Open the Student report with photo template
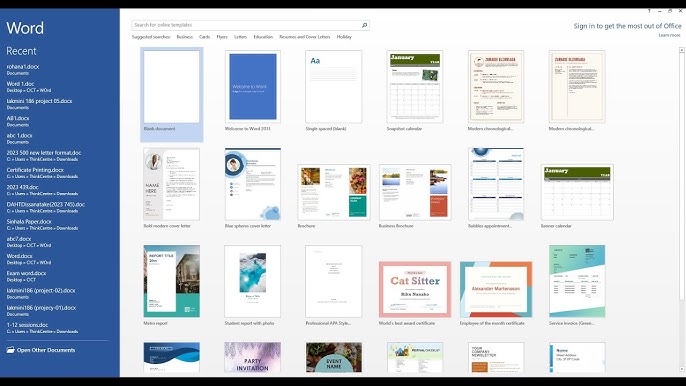 (x=253, y=285)
